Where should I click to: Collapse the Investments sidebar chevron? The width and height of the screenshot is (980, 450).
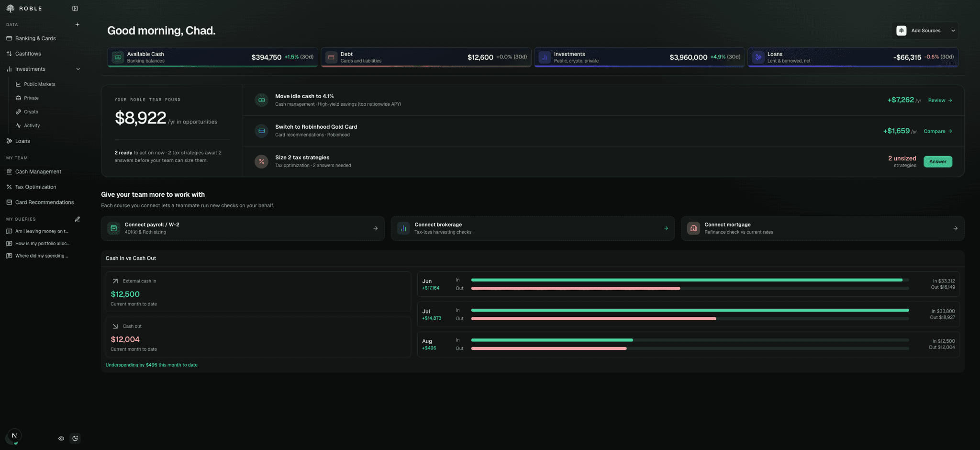point(78,69)
